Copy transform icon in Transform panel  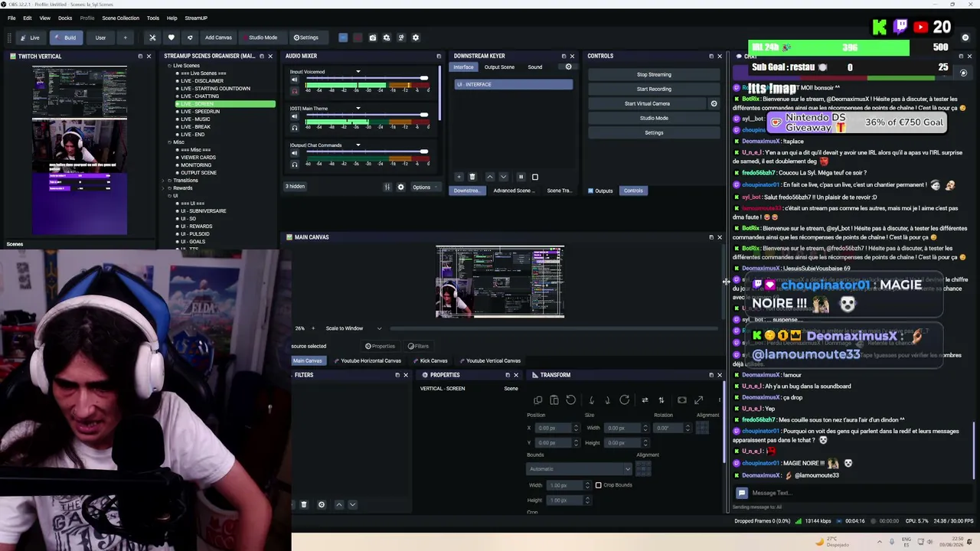pos(538,400)
